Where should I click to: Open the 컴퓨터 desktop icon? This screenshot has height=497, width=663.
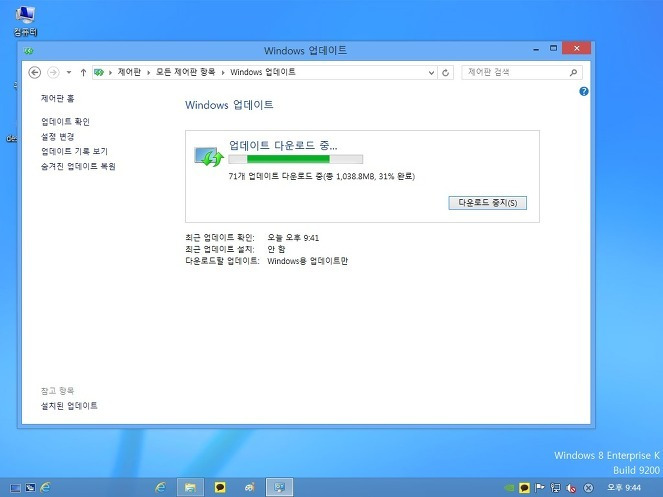click(x=25, y=21)
